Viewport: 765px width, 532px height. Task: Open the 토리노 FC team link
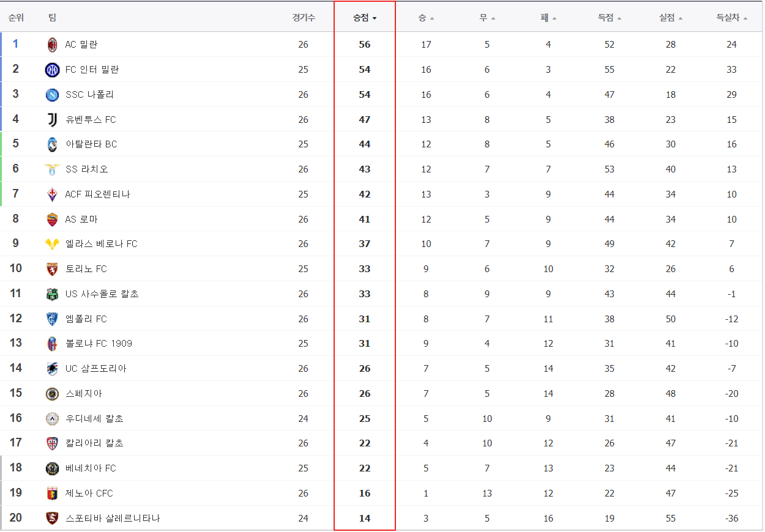86,269
